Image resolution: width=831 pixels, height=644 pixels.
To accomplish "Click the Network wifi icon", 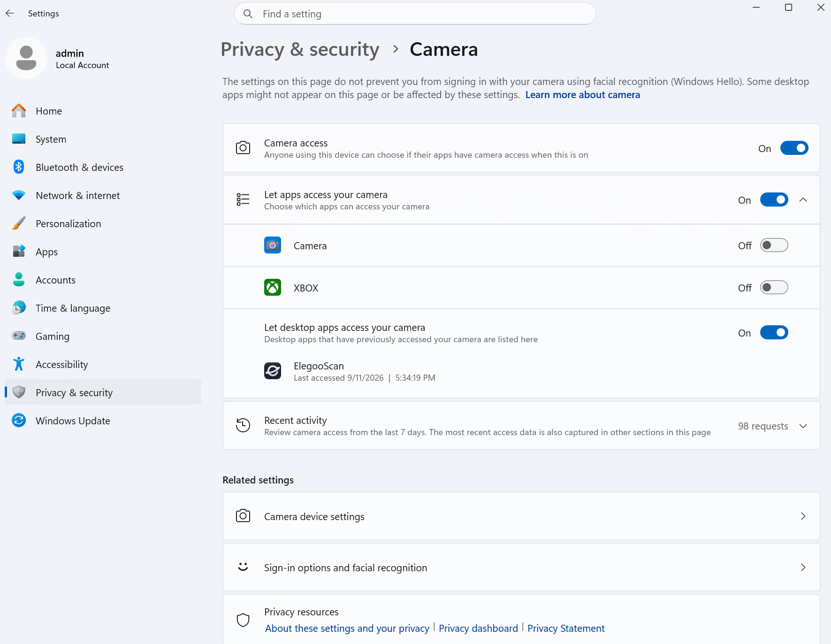I will (19, 195).
